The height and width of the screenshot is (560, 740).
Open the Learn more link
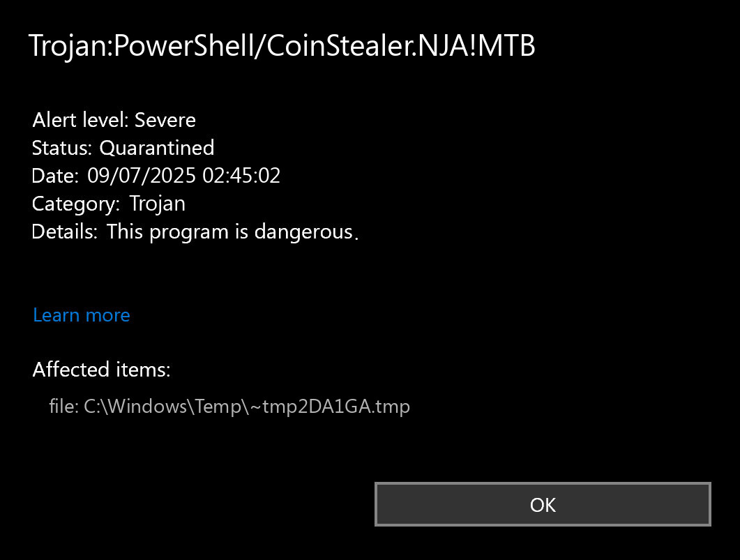81,315
